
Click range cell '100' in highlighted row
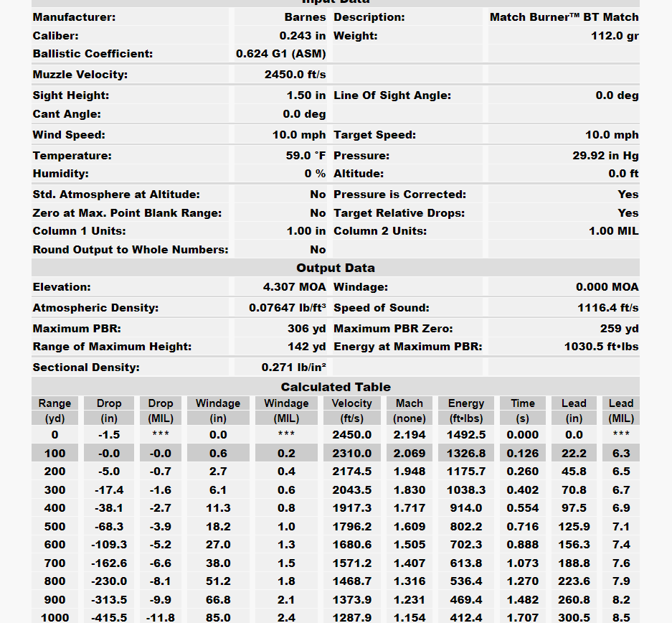[55, 453]
